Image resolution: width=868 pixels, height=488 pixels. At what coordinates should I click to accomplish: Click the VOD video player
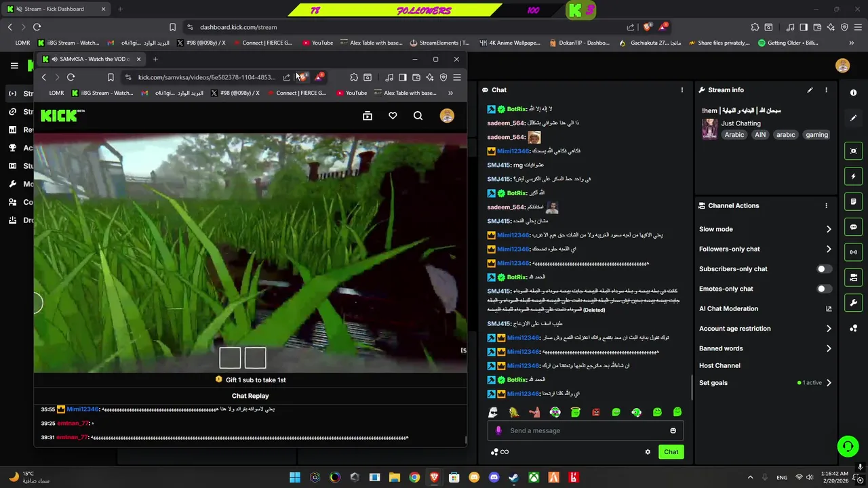250,253
